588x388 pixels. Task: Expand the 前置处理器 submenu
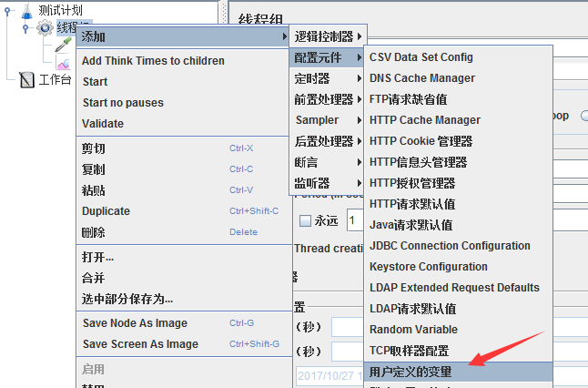coord(327,99)
